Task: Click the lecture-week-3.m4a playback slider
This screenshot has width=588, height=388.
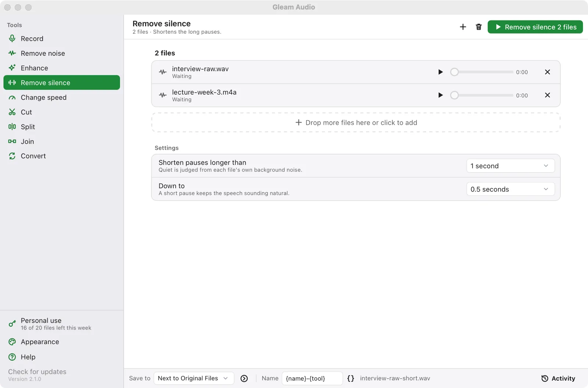Action: (x=482, y=95)
